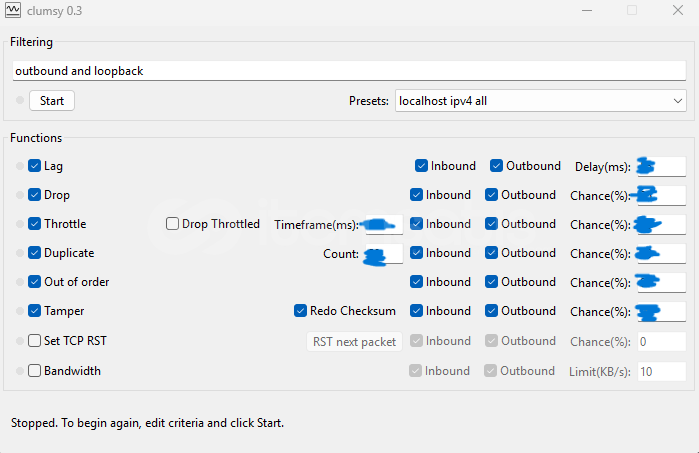Uncheck Out of order function
699x453 pixels.
point(35,282)
